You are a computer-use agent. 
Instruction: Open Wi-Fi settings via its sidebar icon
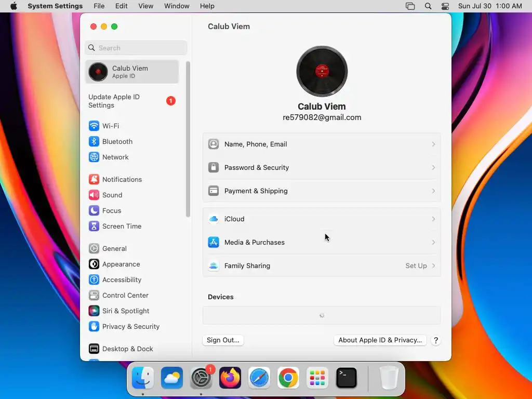(x=94, y=126)
